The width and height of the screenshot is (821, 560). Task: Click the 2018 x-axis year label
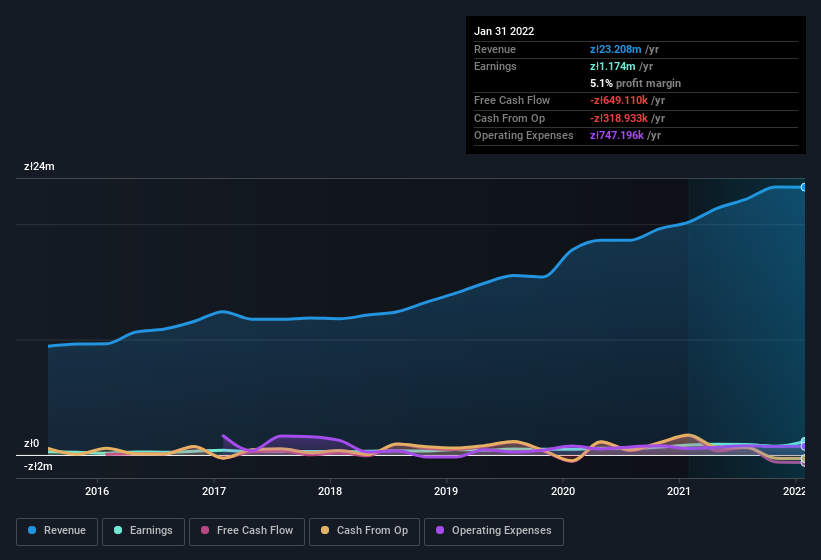[330, 491]
